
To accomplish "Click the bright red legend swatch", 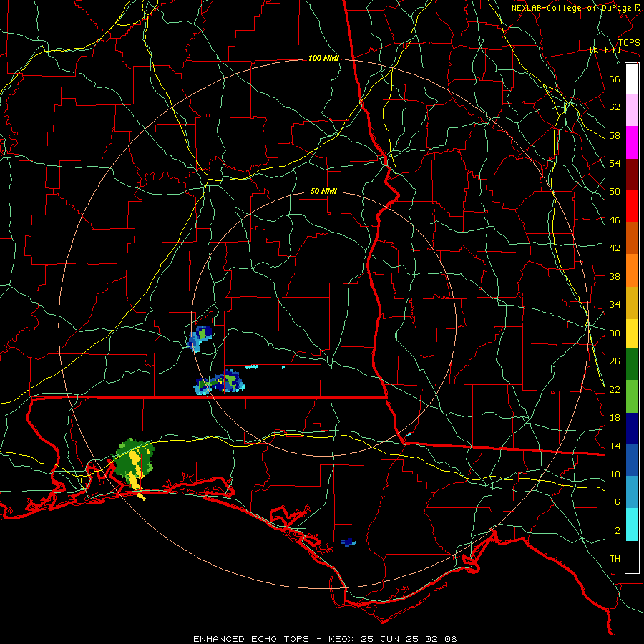I will coord(632,206).
